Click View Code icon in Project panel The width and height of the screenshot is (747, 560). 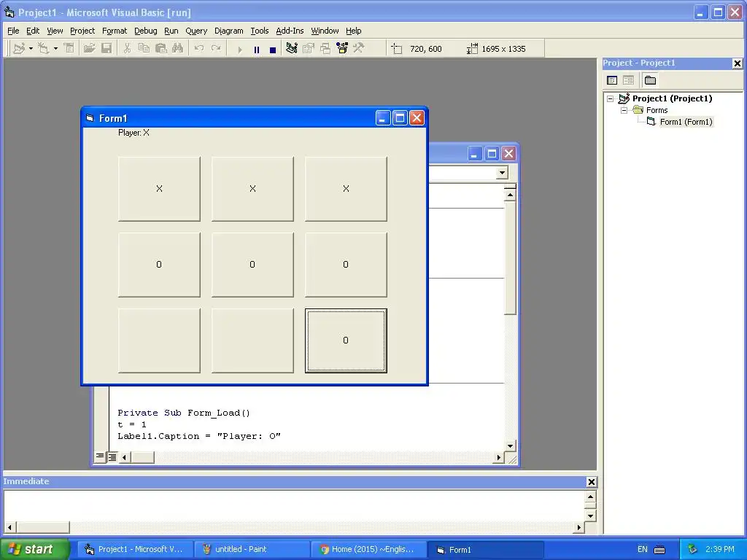click(x=612, y=80)
